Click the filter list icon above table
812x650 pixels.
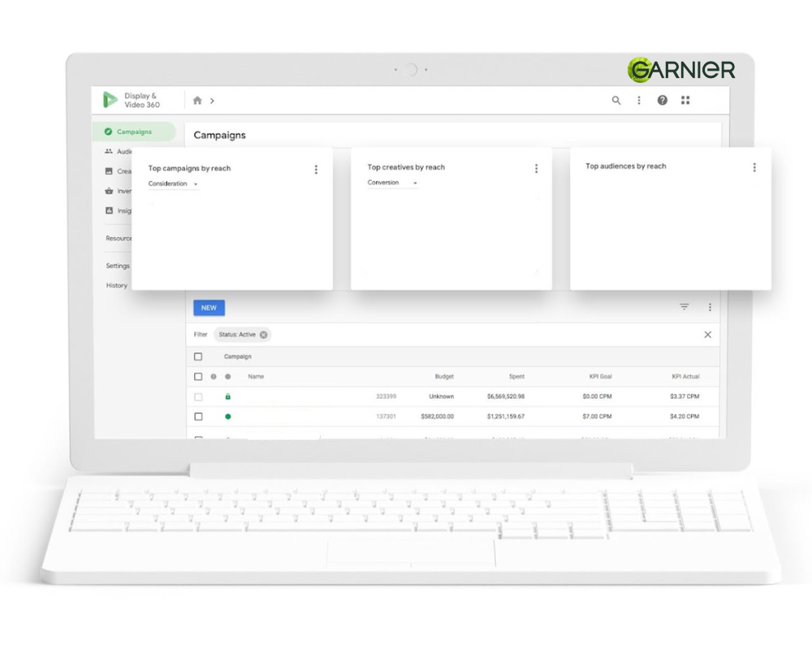point(684,307)
